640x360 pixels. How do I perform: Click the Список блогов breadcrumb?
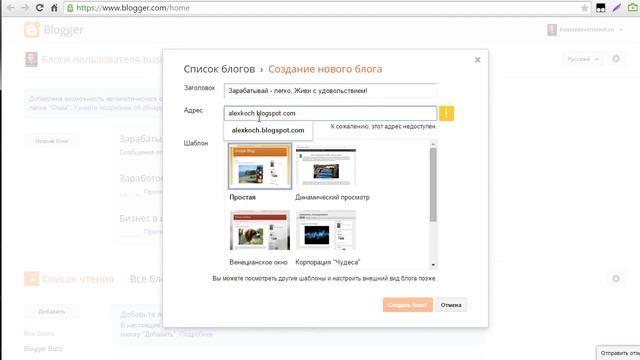coord(219,69)
